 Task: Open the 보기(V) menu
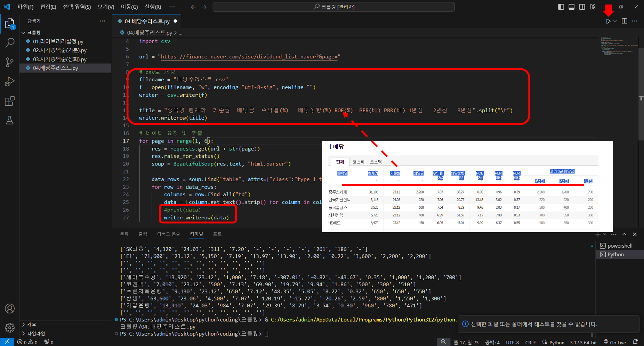(x=106, y=7)
